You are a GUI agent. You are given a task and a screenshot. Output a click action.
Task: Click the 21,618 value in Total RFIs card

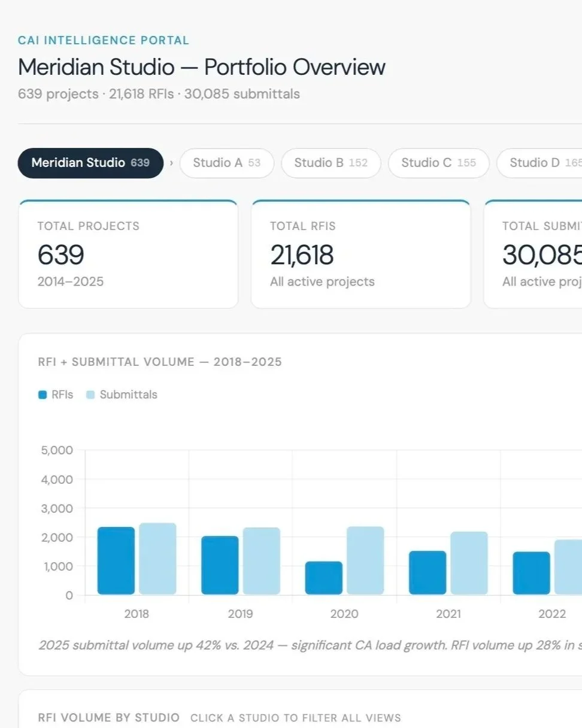pos(302,255)
